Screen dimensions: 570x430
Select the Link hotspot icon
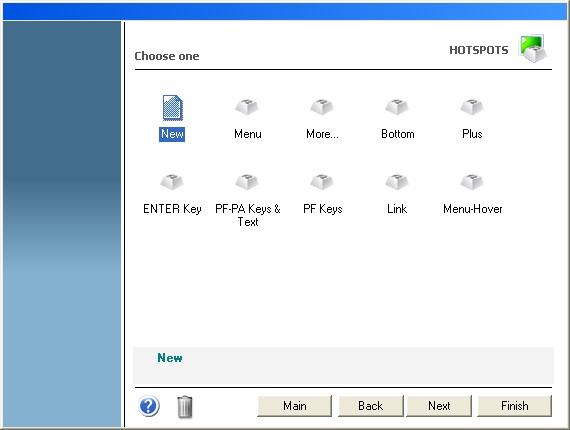[x=397, y=182]
